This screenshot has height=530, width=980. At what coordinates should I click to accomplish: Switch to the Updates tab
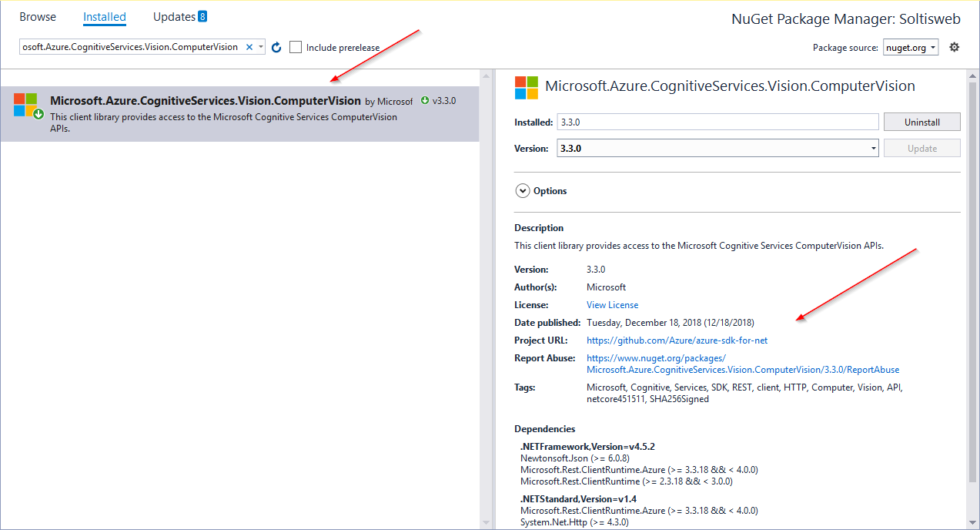[x=174, y=17]
